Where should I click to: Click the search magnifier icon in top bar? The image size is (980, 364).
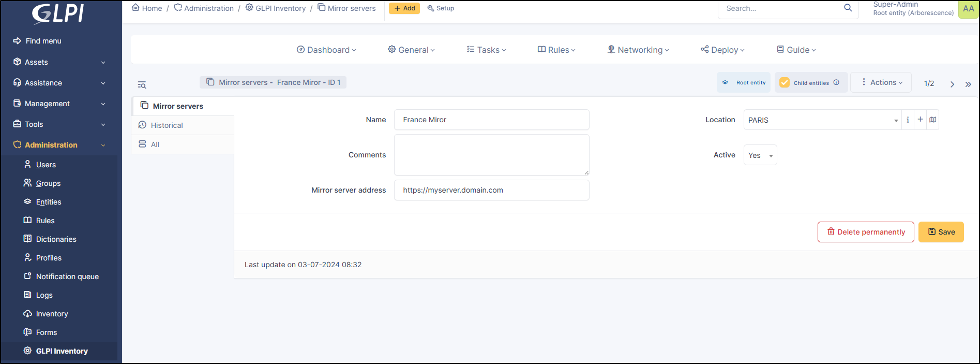point(848,8)
